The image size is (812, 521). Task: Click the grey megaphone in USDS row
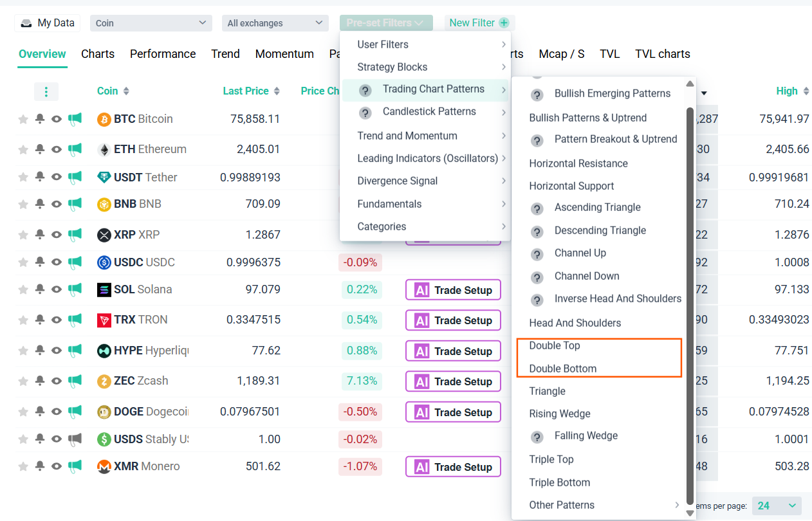[75, 439]
